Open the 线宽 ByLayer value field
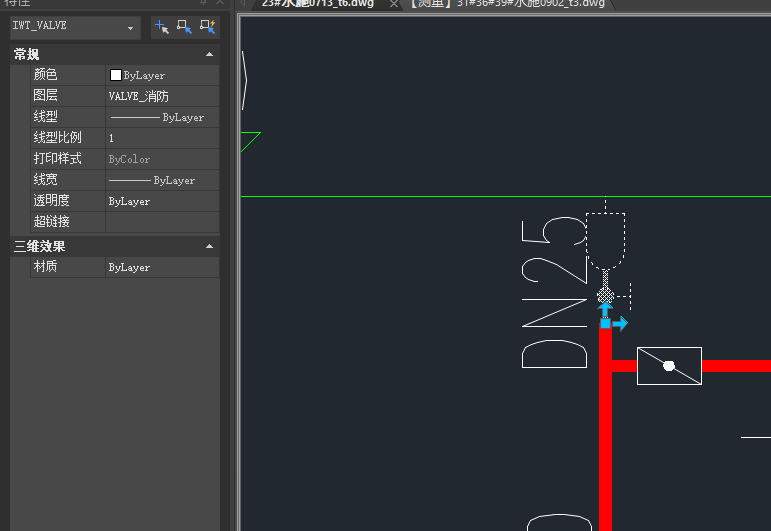This screenshot has height=531, width=771. click(162, 180)
